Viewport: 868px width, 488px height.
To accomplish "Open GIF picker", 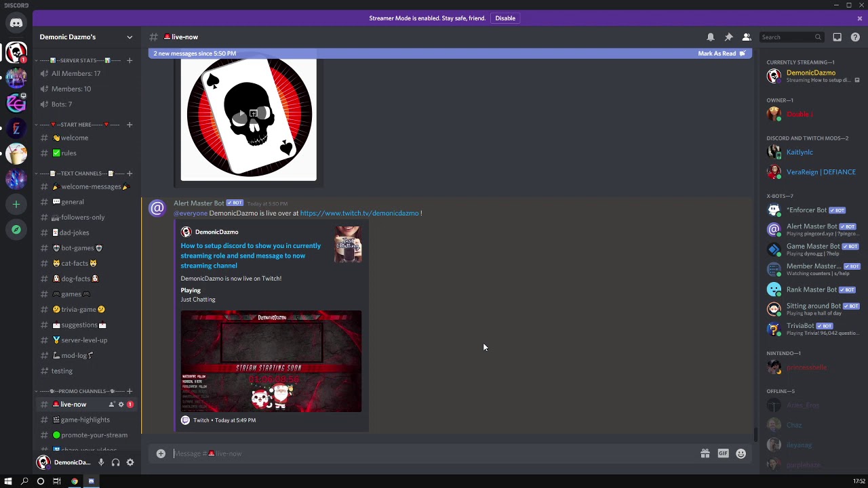I will pyautogui.click(x=723, y=453).
